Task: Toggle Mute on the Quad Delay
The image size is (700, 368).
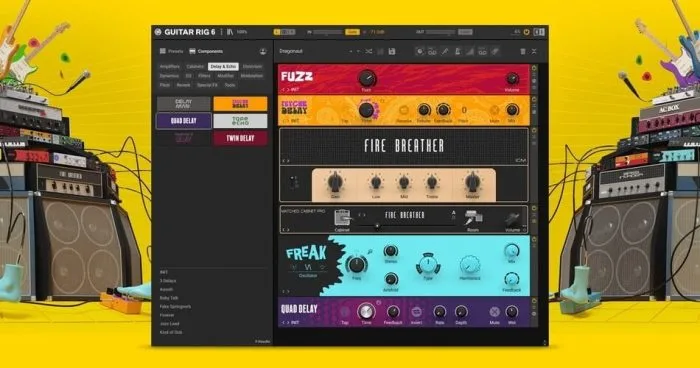Action: pyautogui.click(x=494, y=312)
